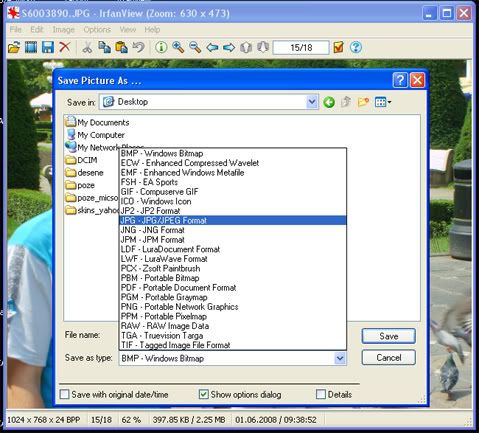Toggle Save with original date/time checkbox
This screenshot has height=433, width=479.
click(64, 395)
